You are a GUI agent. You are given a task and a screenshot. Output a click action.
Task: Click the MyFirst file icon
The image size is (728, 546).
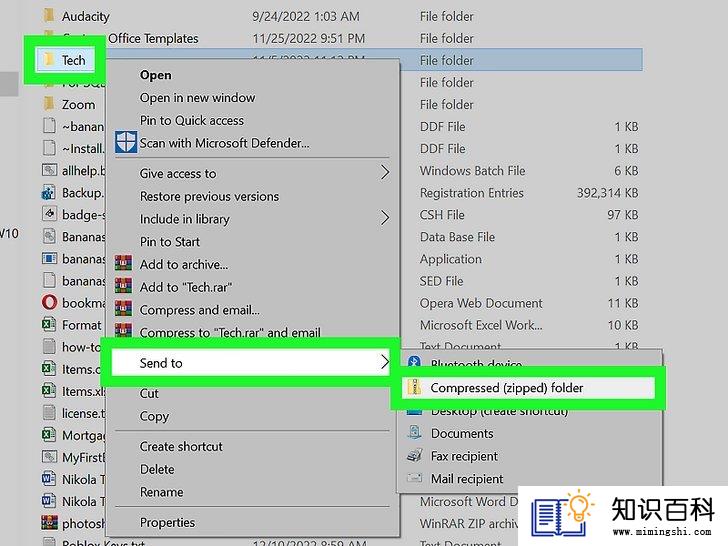click(x=49, y=457)
